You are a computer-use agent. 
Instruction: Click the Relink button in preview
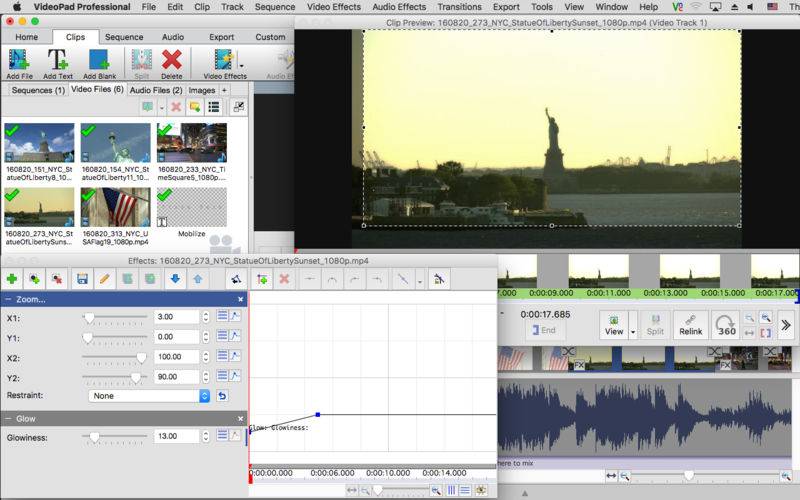690,324
